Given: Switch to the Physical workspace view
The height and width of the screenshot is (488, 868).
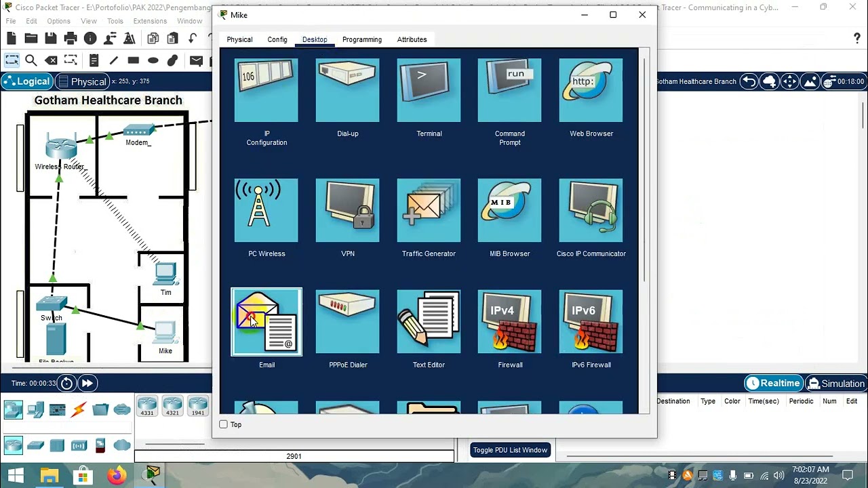Looking at the screenshot, I should click(81, 81).
